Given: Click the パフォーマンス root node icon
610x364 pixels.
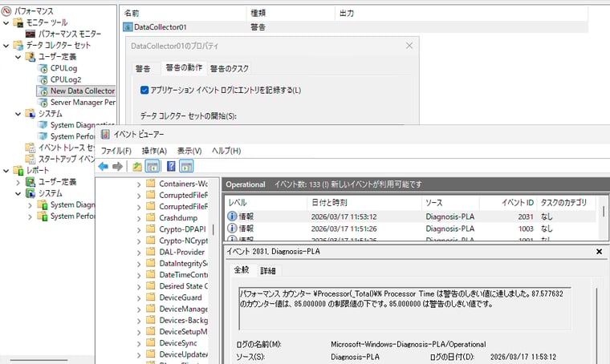Looking at the screenshot, I should 6,11.
